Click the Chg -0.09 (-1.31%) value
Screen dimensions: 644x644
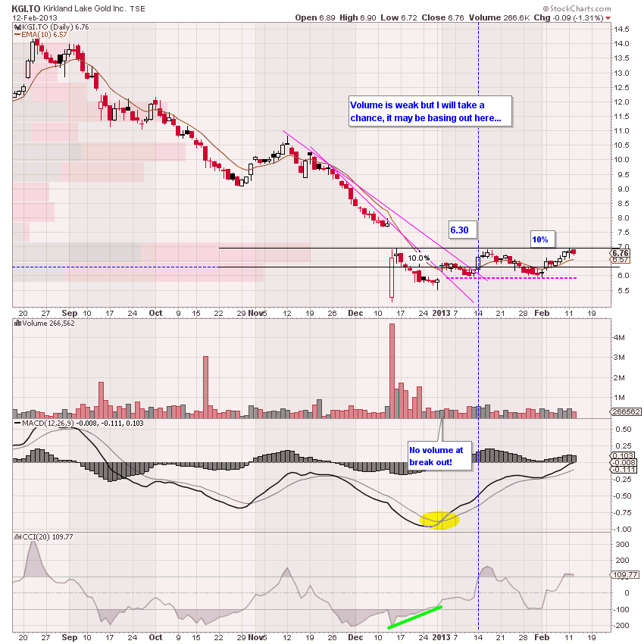click(x=568, y=17)
